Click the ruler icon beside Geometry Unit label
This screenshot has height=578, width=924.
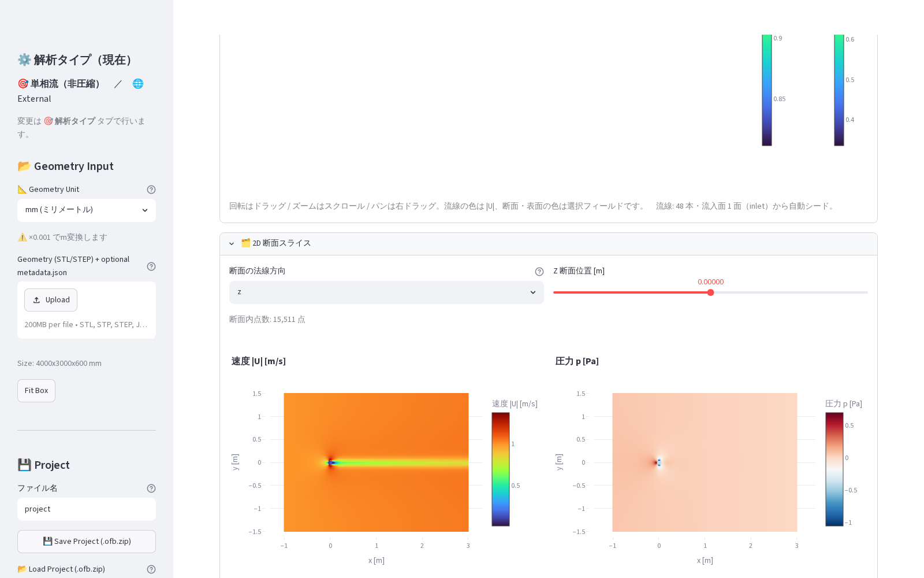(x=22, y=190)
